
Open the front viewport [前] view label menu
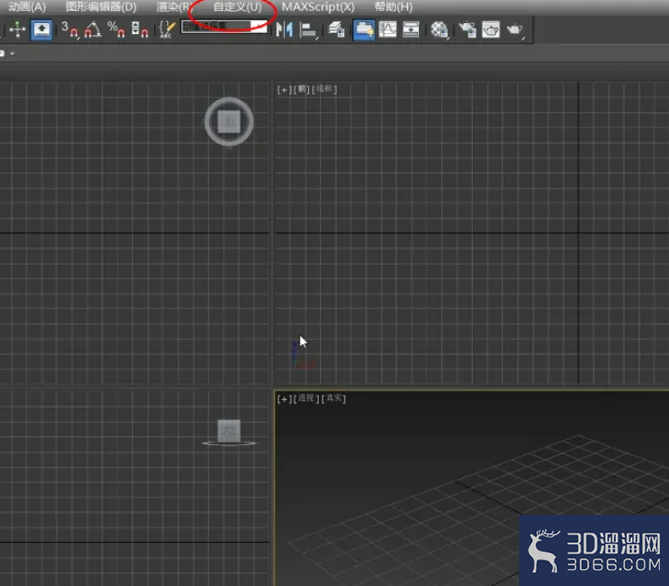coord(302,90)
